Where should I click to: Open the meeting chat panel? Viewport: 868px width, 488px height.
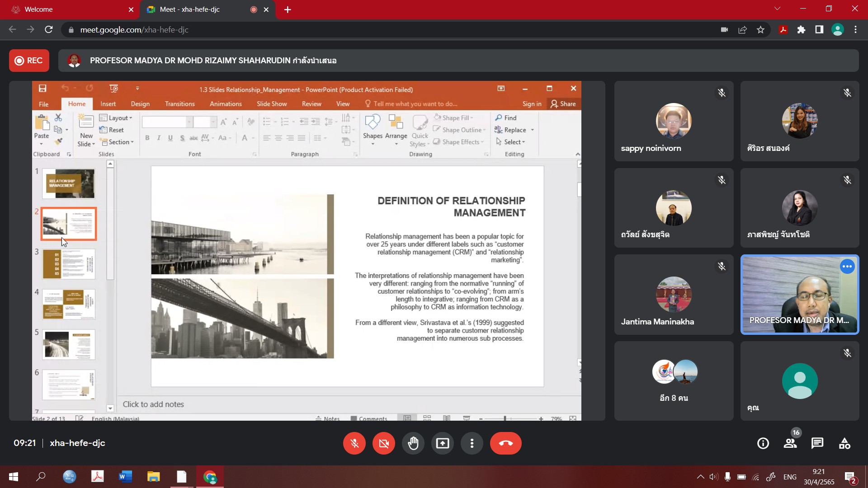(817, 443)
